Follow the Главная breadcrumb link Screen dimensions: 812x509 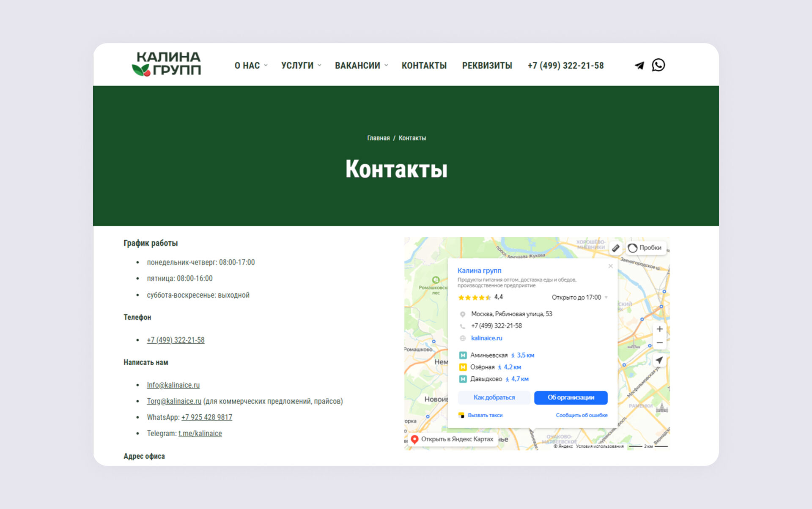click(x=378, y=138)
